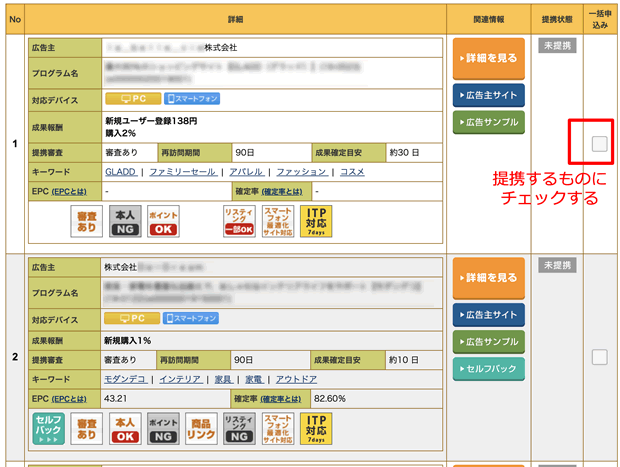Click the ITP対応 icon in program 2
The width and height of the screenshot is (620, 467).
(315, 429)
